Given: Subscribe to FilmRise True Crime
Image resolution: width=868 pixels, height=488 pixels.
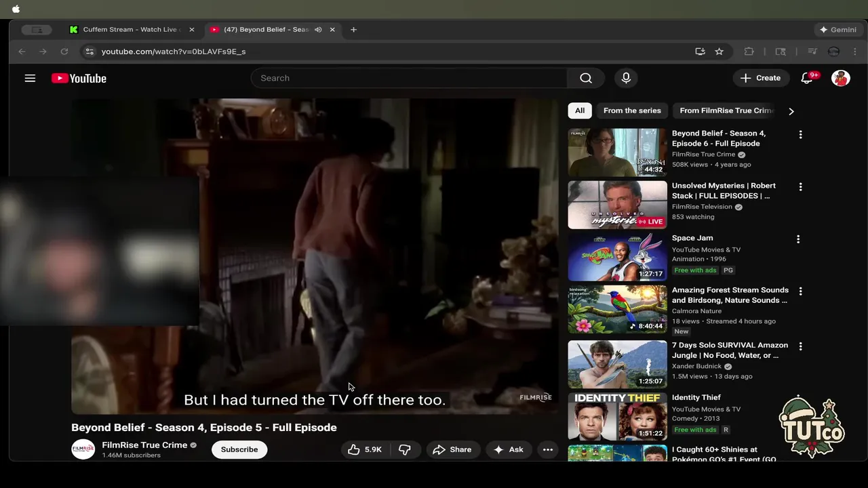Looking at the screenshot, I should [x=239, y=449].
